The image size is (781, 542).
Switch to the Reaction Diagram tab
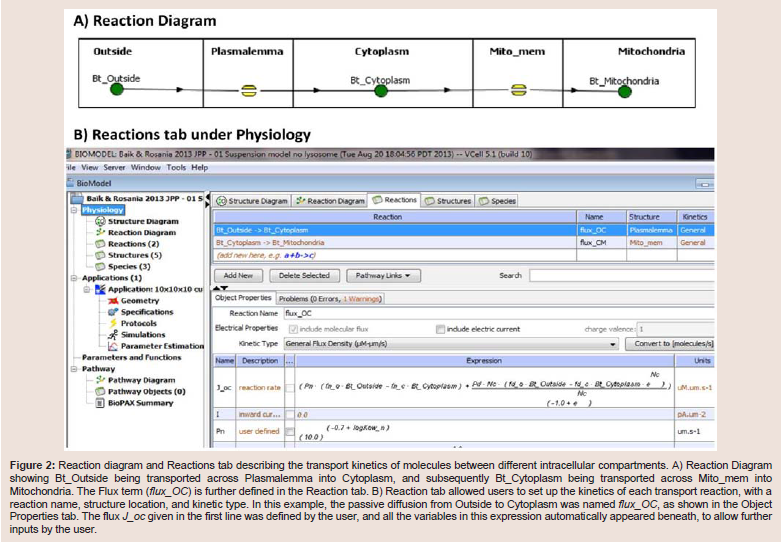[330, 201]
